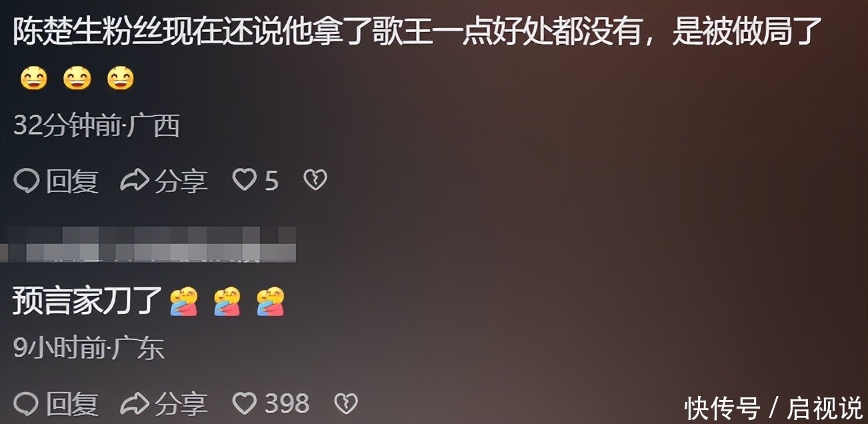Tap reply bubble icon under 预言家刀了 comment
The width and height of the screenshot is (868, 424).
27,404
